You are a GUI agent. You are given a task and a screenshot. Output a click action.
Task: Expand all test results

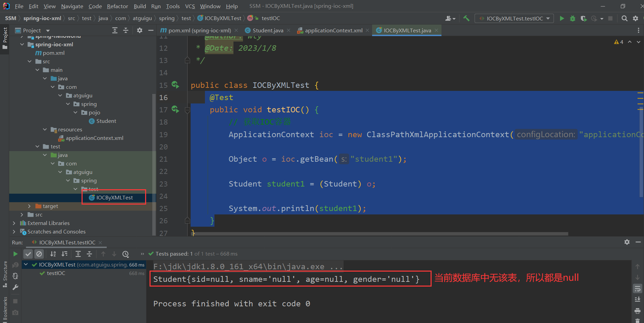(78, 254)
